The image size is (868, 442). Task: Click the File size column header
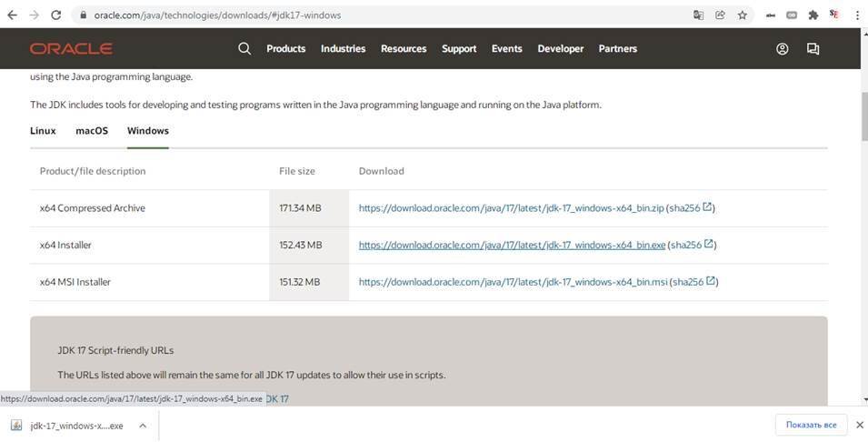click(296, 171)
